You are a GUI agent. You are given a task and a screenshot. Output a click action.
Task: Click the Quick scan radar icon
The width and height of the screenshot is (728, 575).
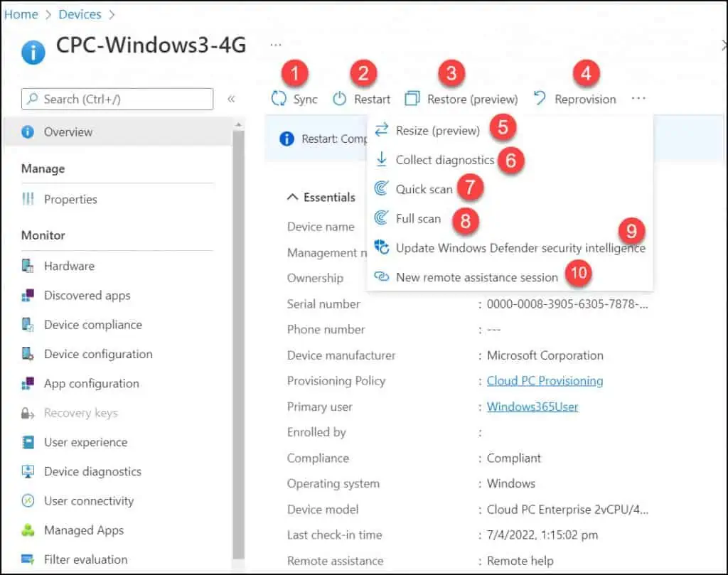point(381,188)
